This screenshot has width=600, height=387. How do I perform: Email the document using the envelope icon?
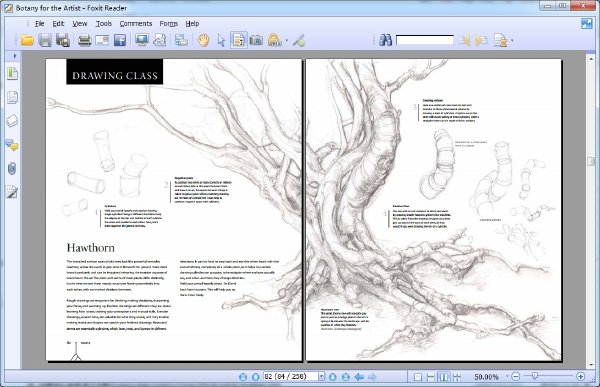click(x=102, y=40)
